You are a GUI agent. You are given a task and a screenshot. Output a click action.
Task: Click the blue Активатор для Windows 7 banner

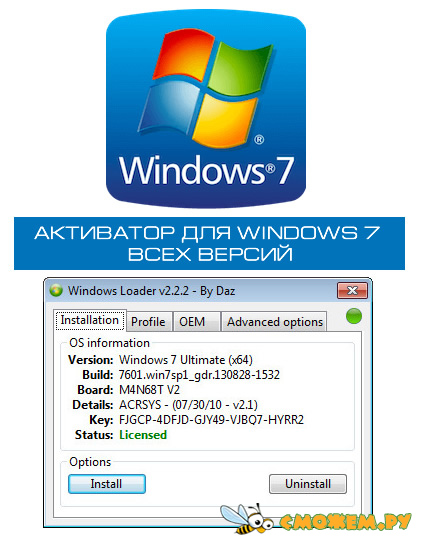coord(209,243)
